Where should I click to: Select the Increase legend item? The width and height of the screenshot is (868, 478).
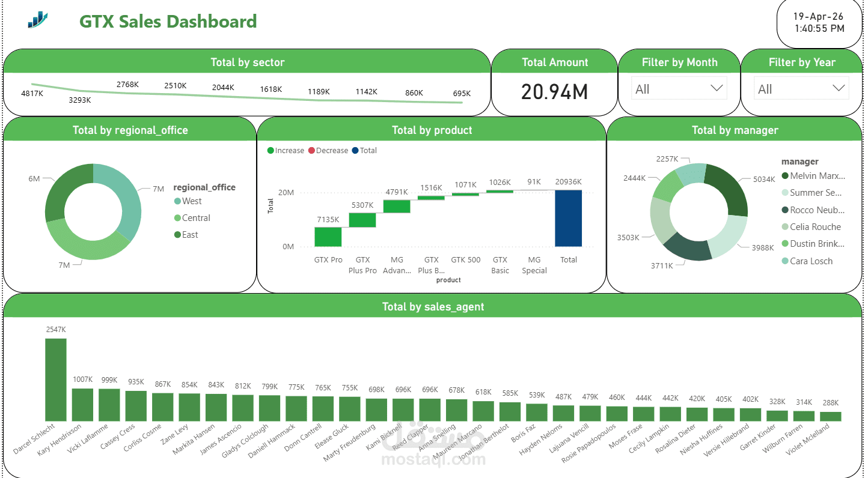click(x=286, y=151)
